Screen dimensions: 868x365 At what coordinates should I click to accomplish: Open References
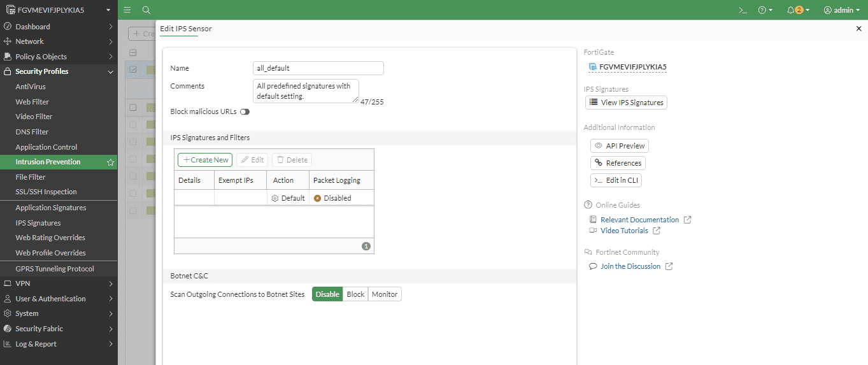pyautogui.click(x=618, y=163)
